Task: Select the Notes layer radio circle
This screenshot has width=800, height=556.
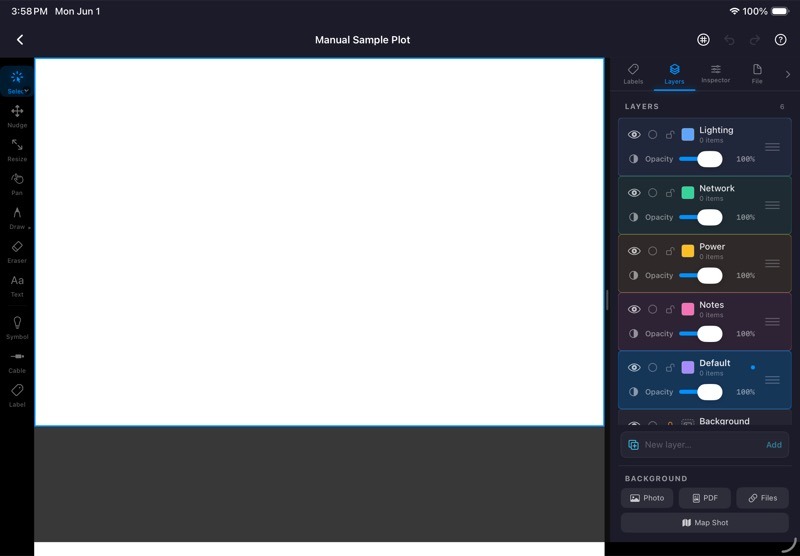Action: click(653, 309)
